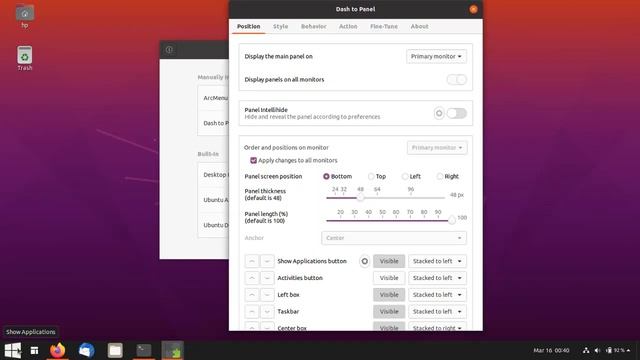Switch to the About tab

tap(420, 26)
